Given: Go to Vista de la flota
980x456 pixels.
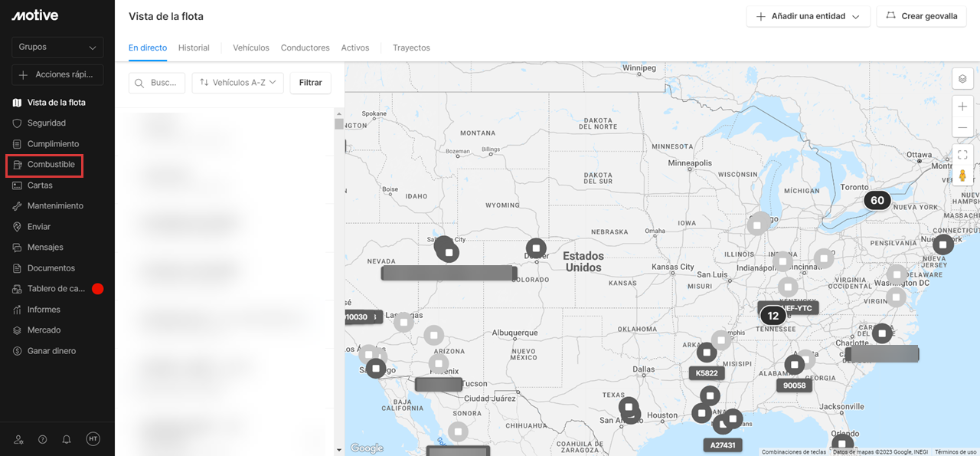Looking at the screenshot, I should (57, 103).
